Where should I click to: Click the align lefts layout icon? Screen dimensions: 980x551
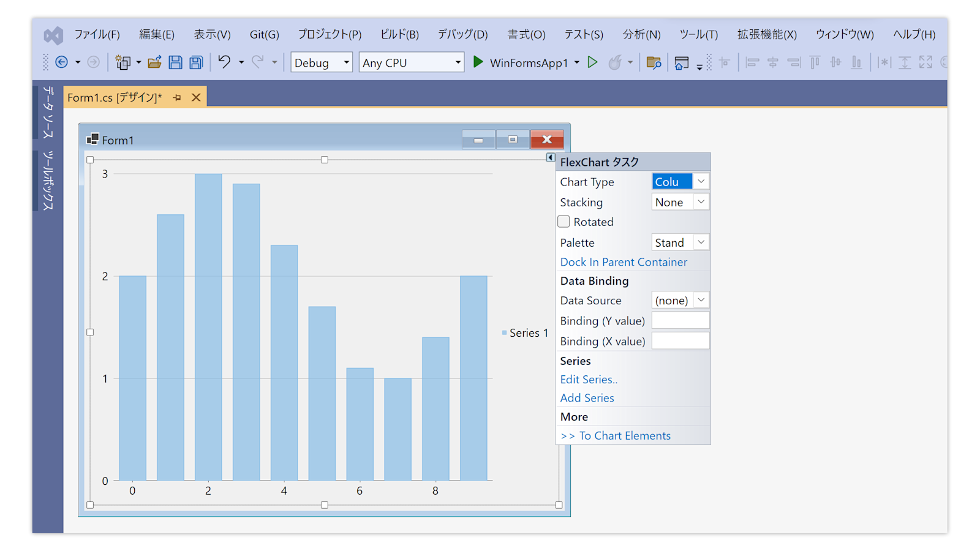click(x=752, y=62)
